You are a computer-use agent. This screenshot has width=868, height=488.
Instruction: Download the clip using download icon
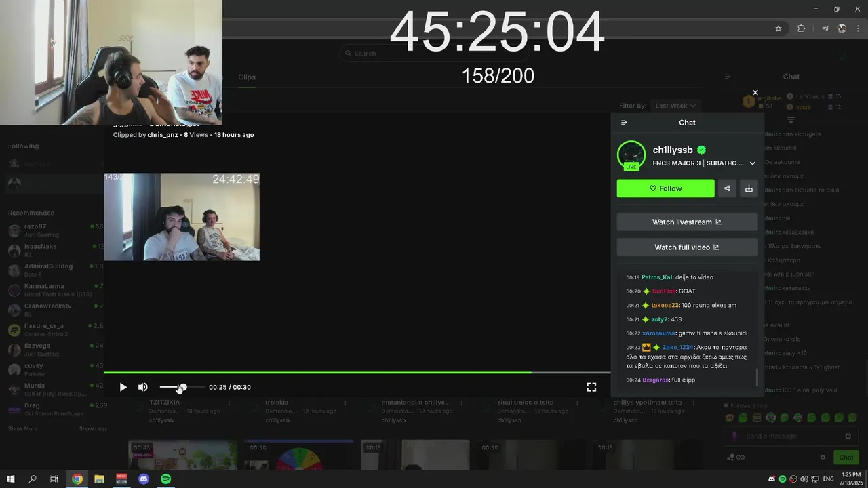[x=749, y=188]
